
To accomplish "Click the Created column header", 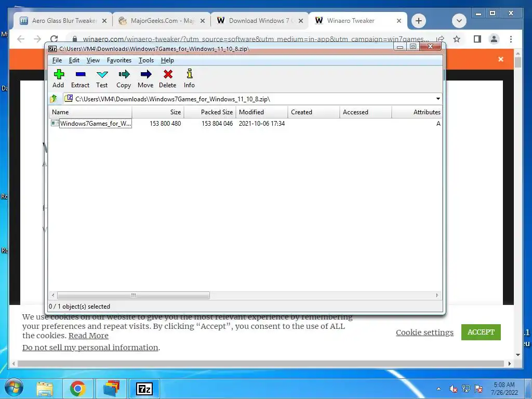I will [x=314, y=112].
